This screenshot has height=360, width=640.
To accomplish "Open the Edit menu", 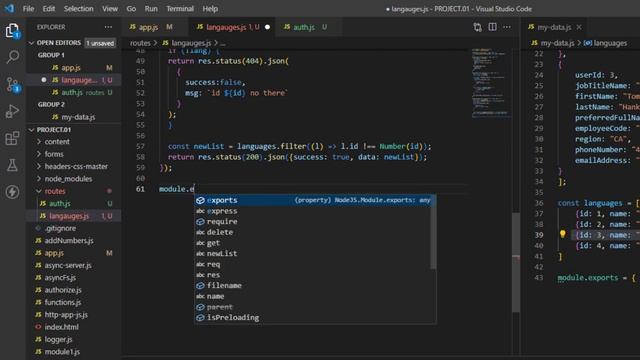I will tap(49, 9).
